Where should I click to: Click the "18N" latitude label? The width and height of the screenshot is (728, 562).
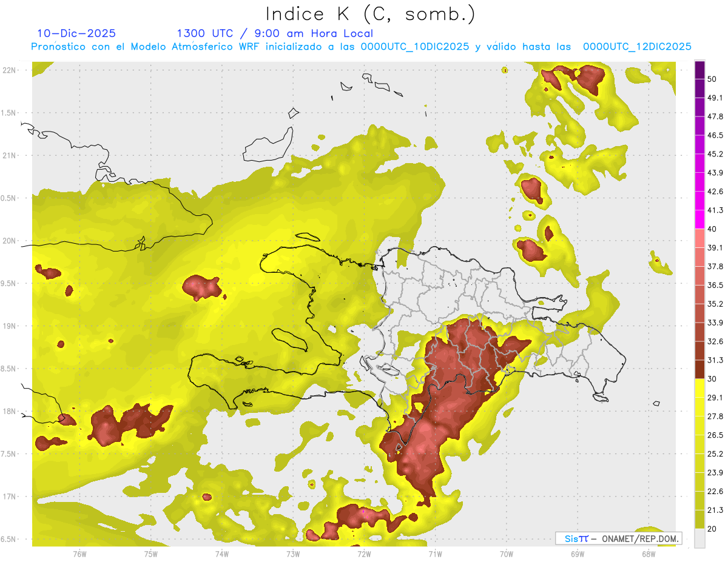click(x=9, y=411)
